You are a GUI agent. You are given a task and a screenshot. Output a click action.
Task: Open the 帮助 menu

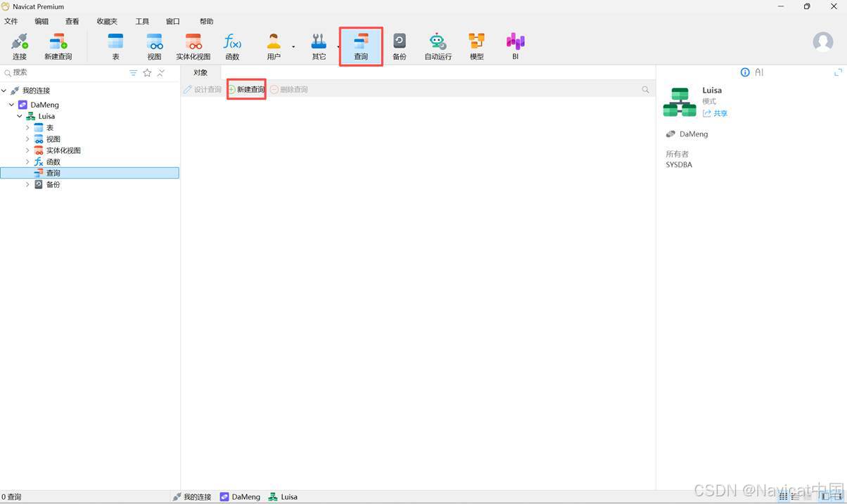(x=206, y=22)
